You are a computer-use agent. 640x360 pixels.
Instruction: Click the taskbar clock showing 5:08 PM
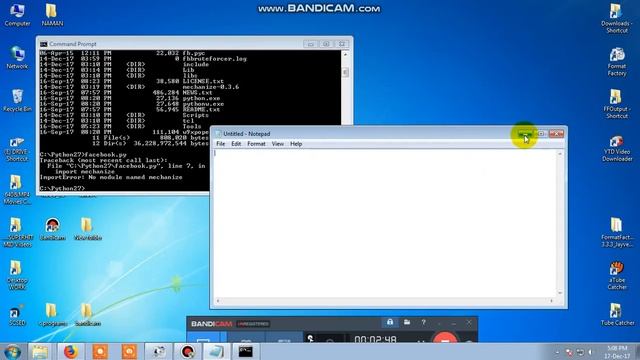click(x=617, y=352)
